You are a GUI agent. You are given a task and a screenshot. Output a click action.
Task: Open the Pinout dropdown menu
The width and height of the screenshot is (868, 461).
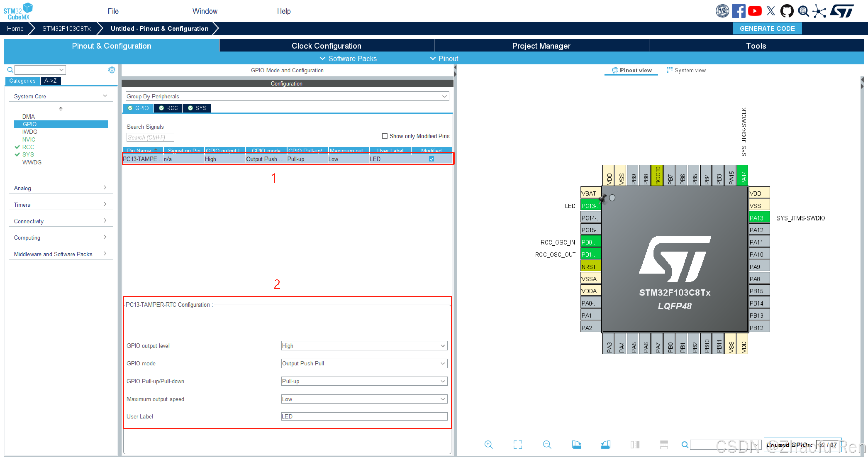pyautogui.click(x=444, y=58)
